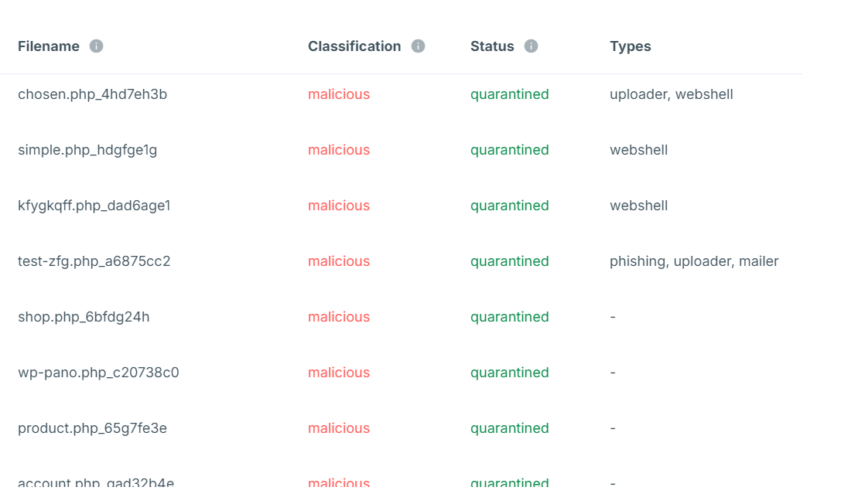Screen dimensions: 865x504
Task: Click the info icon next to Filename
Action: click(x=96, y=46)
